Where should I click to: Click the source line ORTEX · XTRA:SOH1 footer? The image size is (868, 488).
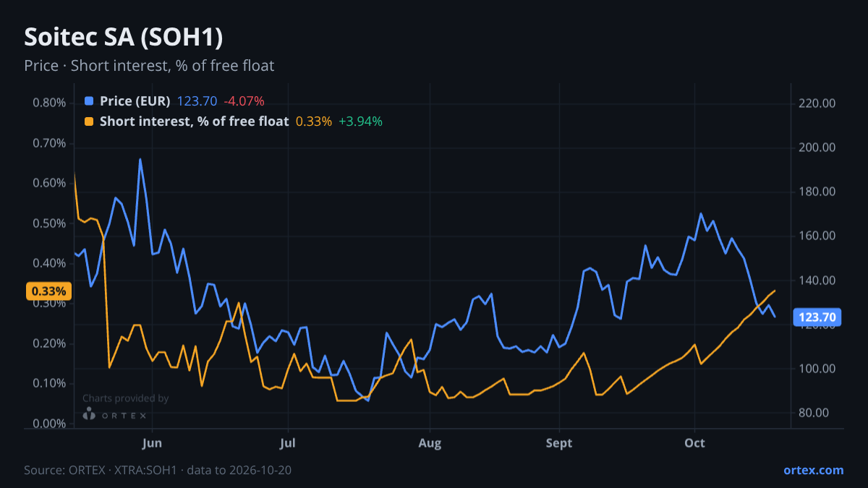click(x=158, y=470)
